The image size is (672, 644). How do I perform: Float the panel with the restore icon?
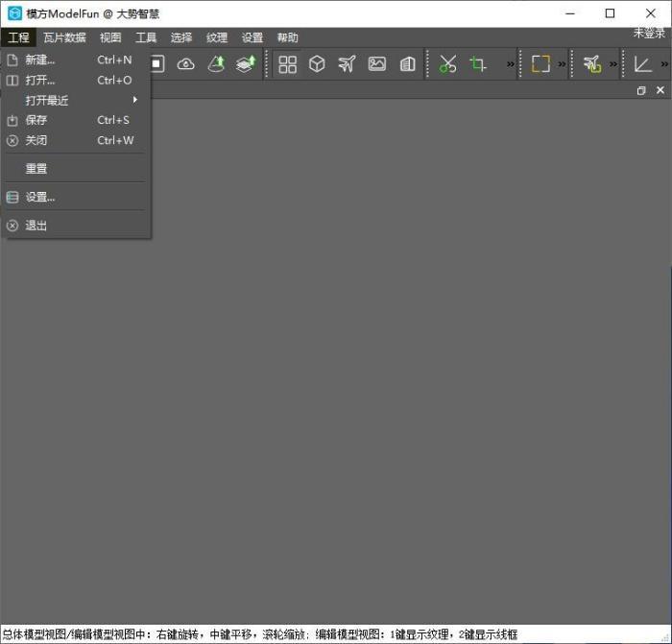coord(641,90)
